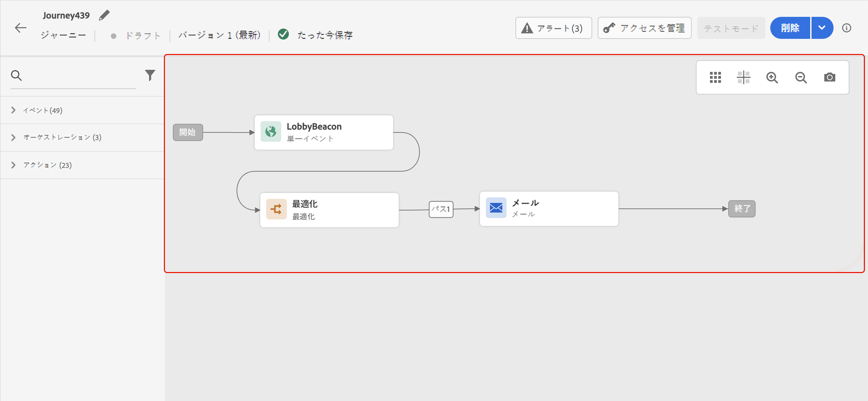The image size is (868, 401).
Task: Click the アクセスを管理 button
Action: [x=644, y=28]
